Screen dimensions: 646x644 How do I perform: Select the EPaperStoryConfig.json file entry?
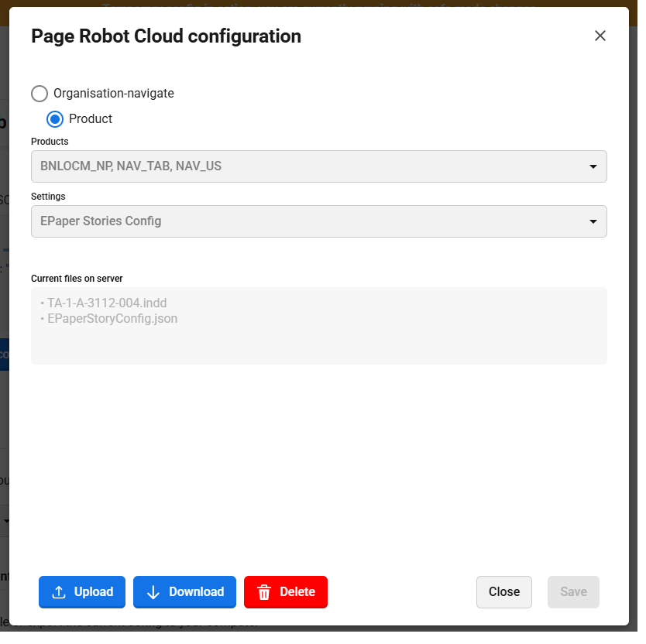(x=112, y=318)
